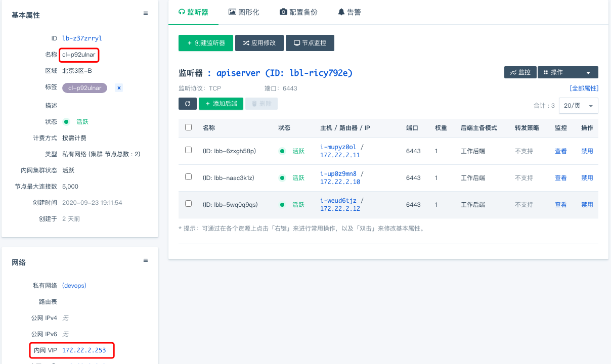Click 创建监听器 create listener button
The image size is (611, 364).
(x=206, y=43)
